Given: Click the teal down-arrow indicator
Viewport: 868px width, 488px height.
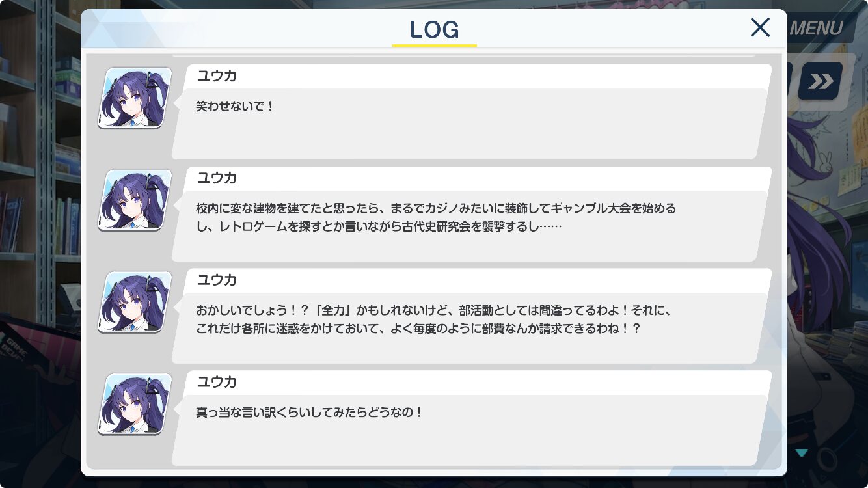Looking at the screenshot, I should (x=802, y=453).
